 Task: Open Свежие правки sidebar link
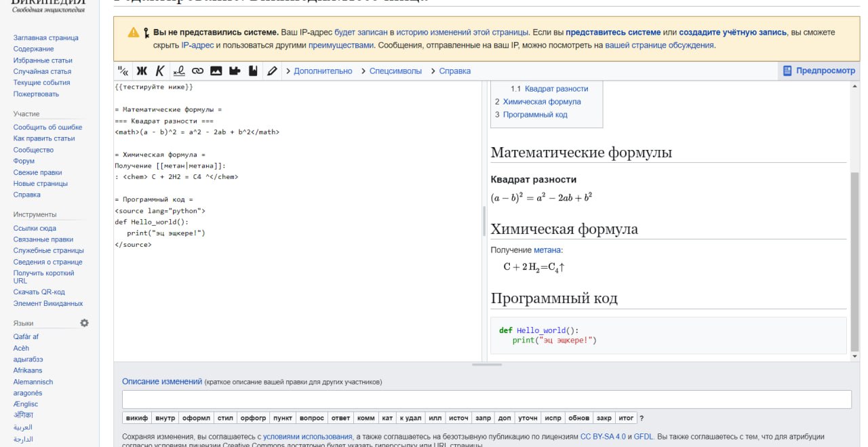[38, 172]
